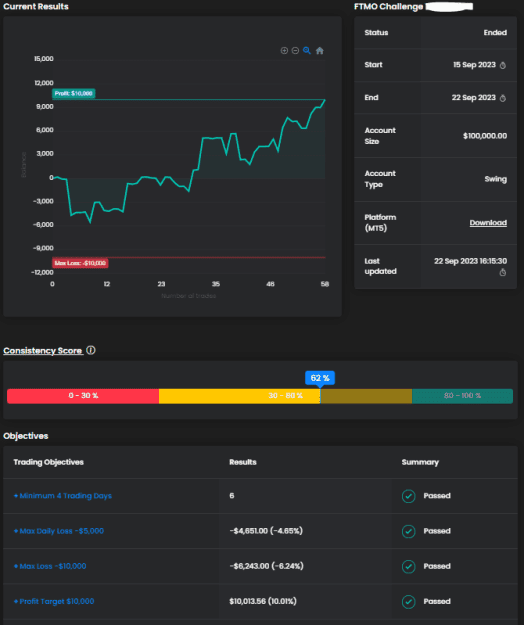Click the chart zoom out minus icon
Screen dimensions: 524x625
[x=295, y=51]
